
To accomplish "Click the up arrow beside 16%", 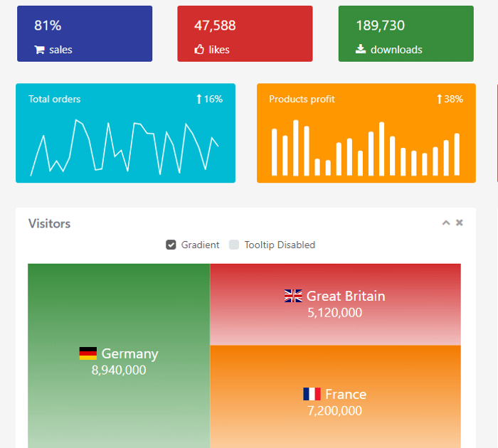I will [198, 99].
